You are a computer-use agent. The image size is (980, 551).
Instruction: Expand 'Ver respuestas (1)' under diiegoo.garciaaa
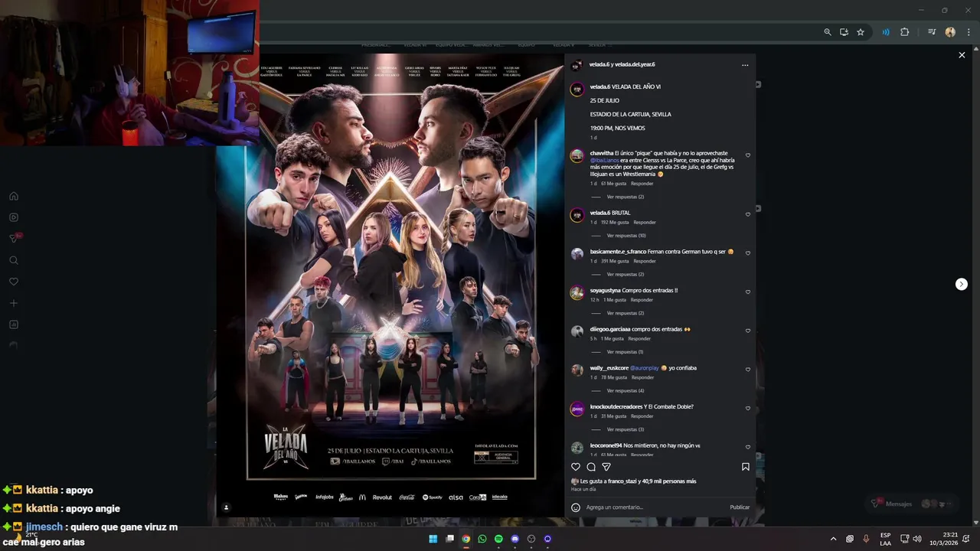pyautogui.click(x=625, y=352)
